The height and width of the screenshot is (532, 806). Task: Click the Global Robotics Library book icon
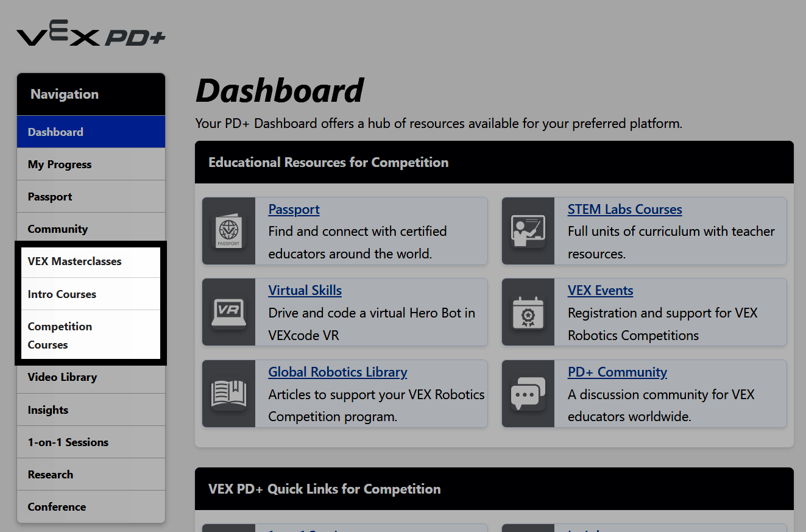click(229, 394)
